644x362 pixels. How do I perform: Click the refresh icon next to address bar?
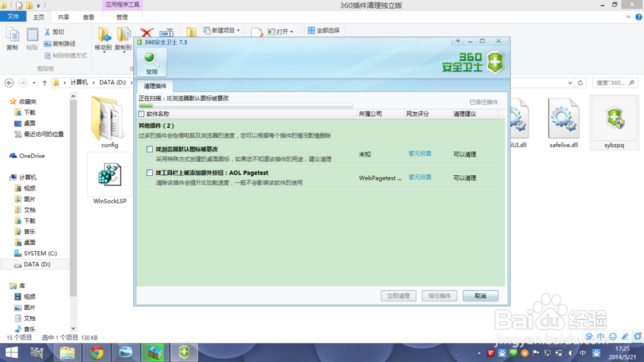[x=580, y=82]
